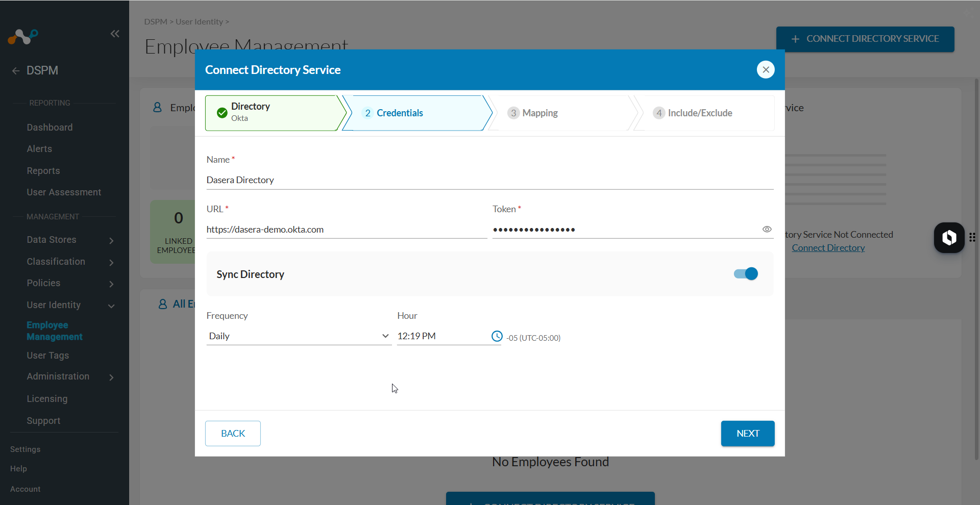980x505 pixels.
Task: Reveal token with the eye icon
Action: coord(767,229)
